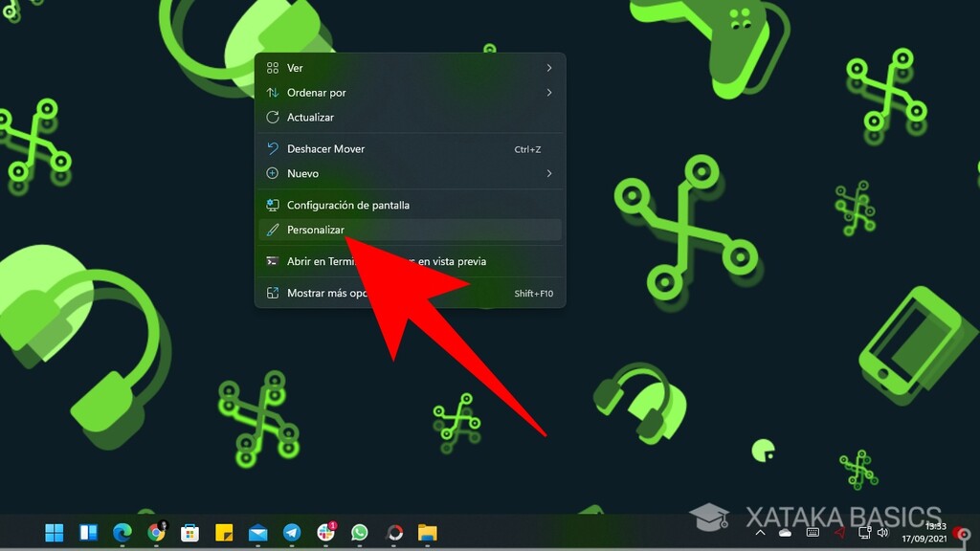Open Telegram from the taskbar
This screenshot has width=980, height=551.
coord(292,532)
